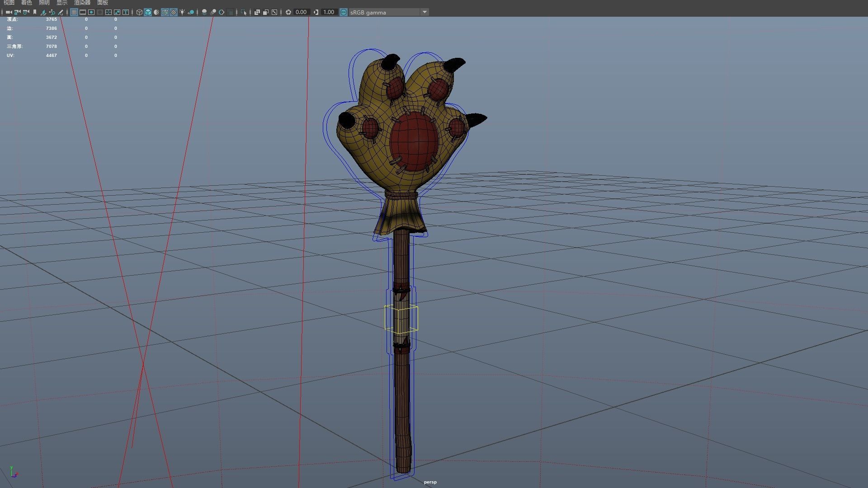Click the Exposure value field 0.00
The height and width of the screenshot is (488, 868).
click(301, 12)
